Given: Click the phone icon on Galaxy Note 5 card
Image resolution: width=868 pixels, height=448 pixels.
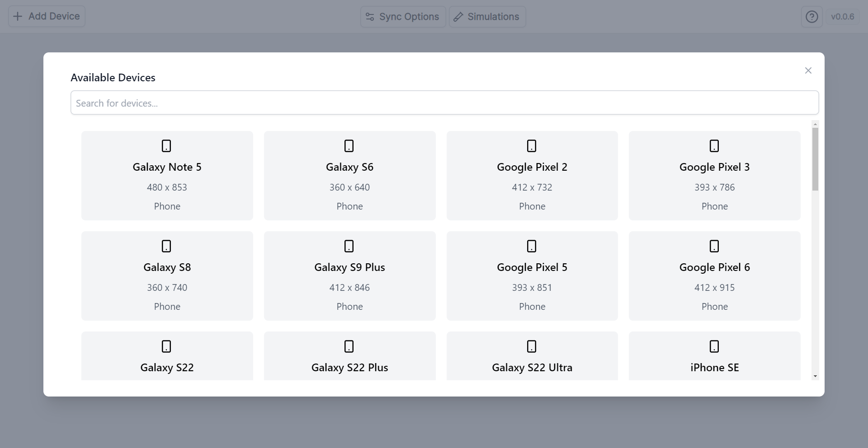Looking at the screenshot, I should [166, 146].
